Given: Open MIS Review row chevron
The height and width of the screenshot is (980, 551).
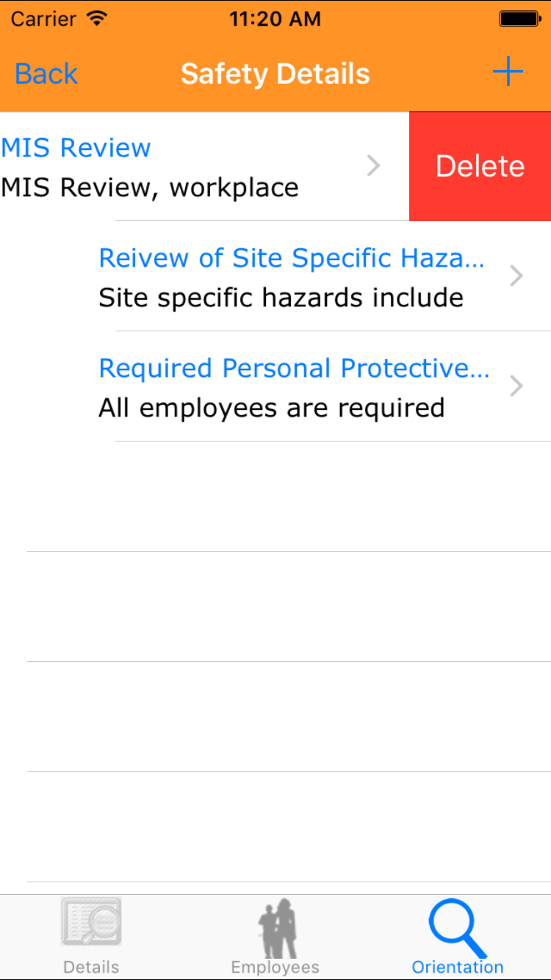Looking at the screenshot, I should 373,167.
